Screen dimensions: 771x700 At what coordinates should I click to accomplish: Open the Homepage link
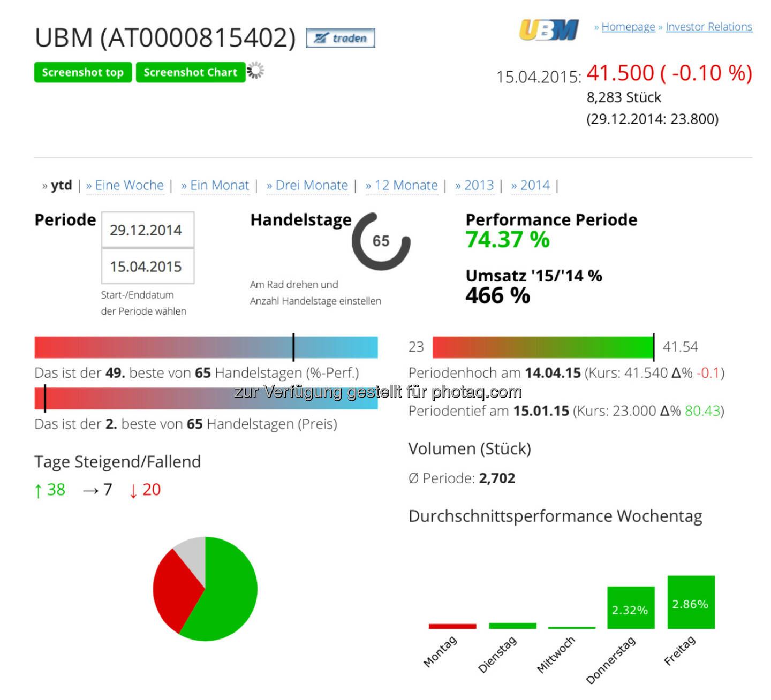tap(628, 27)
